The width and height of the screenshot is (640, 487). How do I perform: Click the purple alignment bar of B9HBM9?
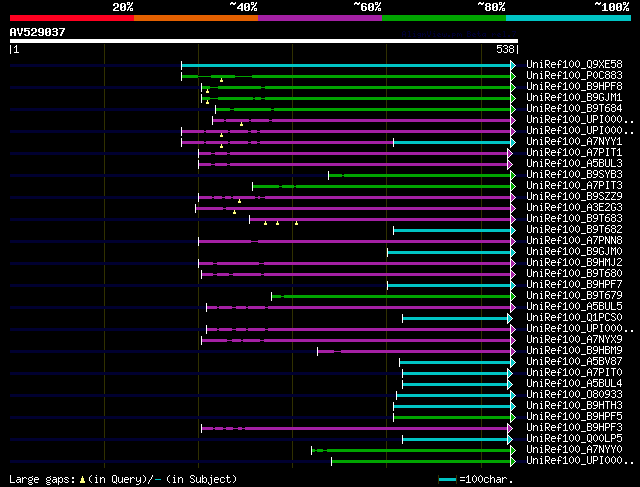pos(414,351)
